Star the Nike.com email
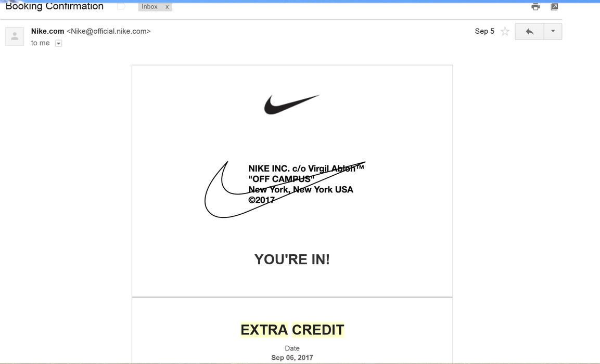The image size is (600, 364). click(x=505, y=31)
